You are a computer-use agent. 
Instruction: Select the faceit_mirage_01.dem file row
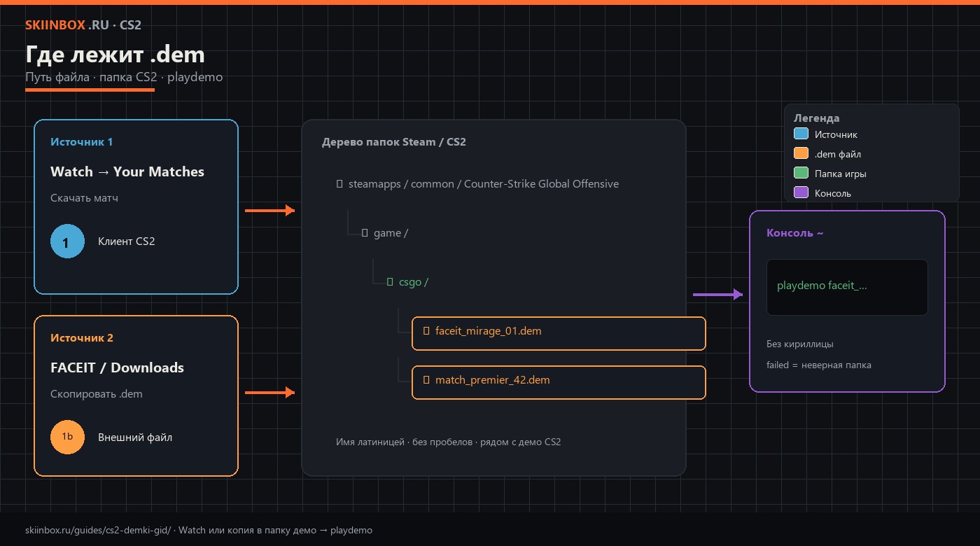pyautogui.click(x=559, y=333)
